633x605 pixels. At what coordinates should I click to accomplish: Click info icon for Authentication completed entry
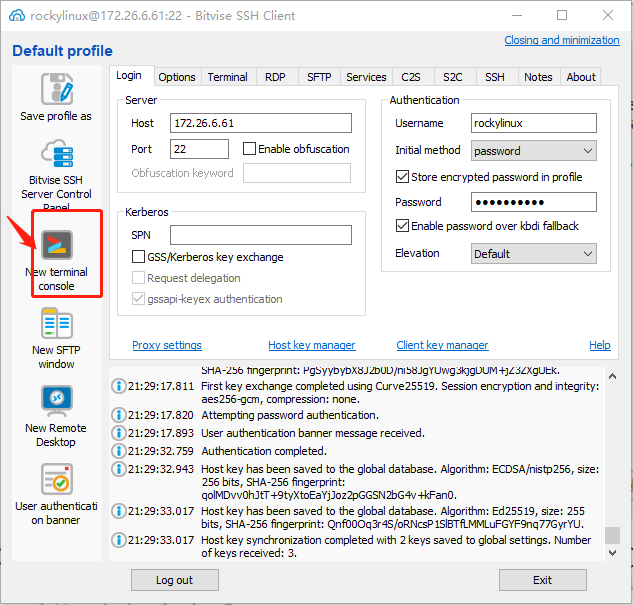pos(119,451)
